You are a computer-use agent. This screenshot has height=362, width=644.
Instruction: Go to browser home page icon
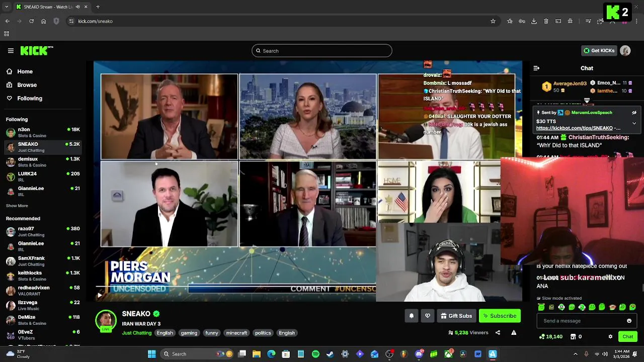point(44,21)
